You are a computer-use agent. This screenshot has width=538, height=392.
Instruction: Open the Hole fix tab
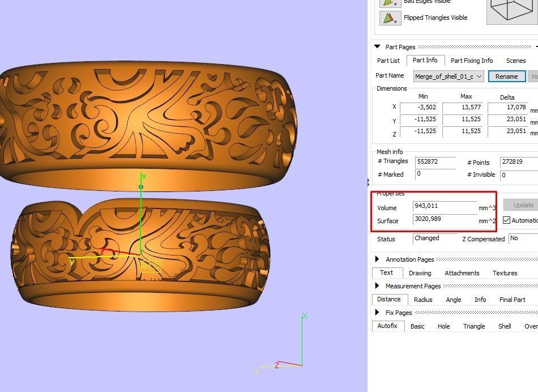443,326
